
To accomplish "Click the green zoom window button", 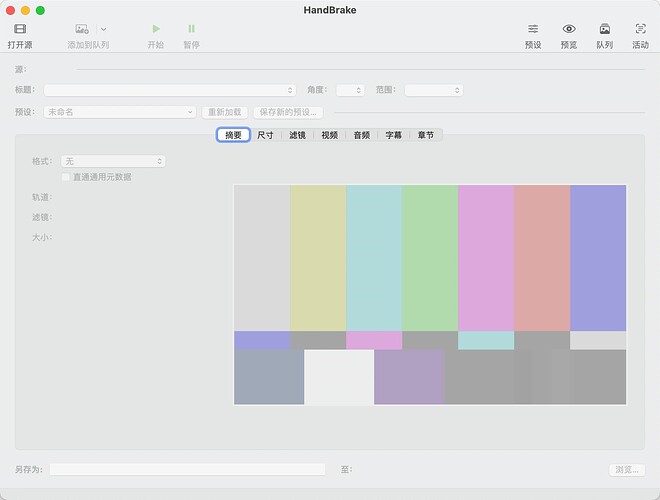I will [40, 10].
